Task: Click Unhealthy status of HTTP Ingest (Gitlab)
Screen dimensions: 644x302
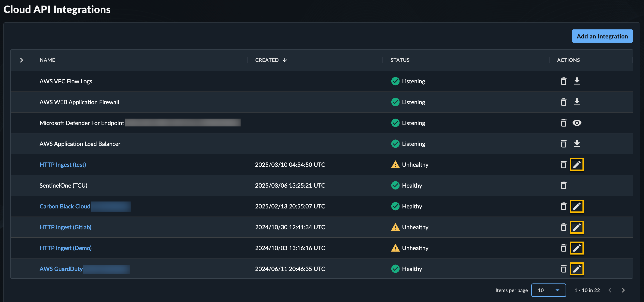Action: [x=410, y=227]
